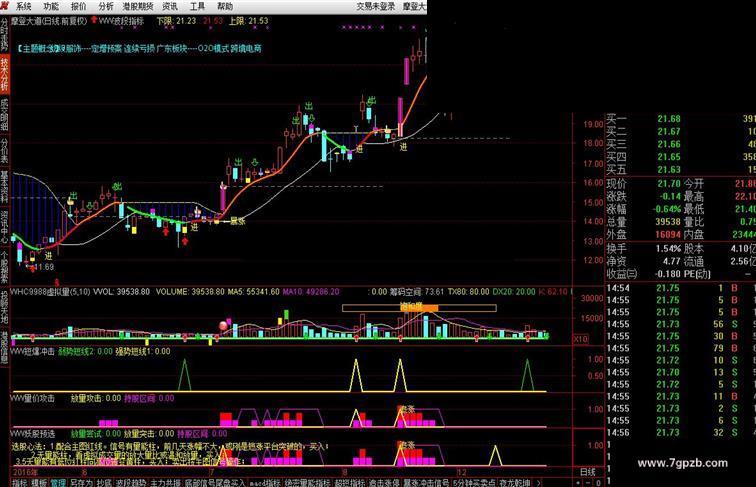
Task: Click the 涨幅 value -0.64%
Action: click(667, 209)
